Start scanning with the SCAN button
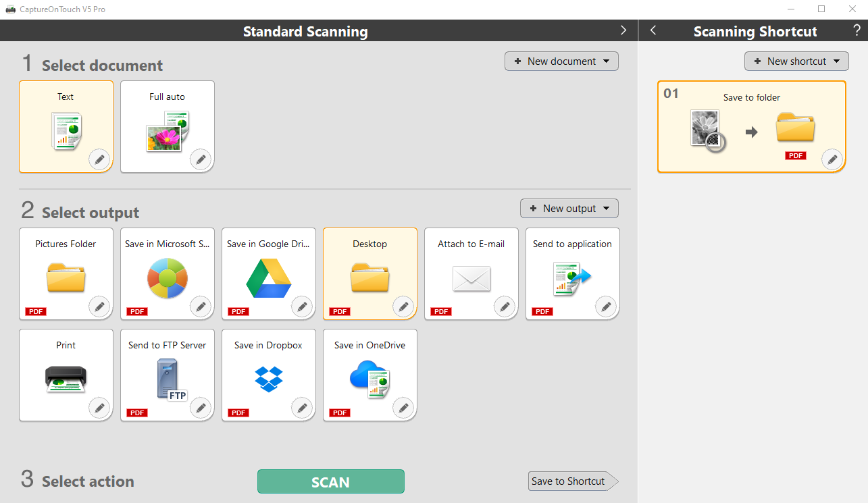Viewport: 868px width, 503px height. (331, 482)
